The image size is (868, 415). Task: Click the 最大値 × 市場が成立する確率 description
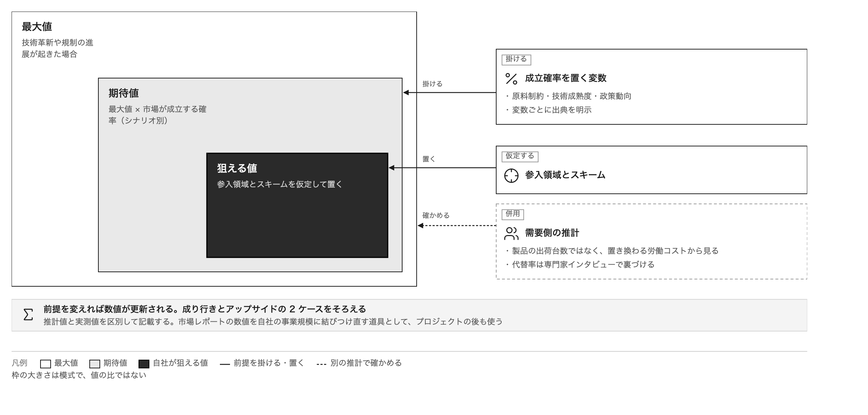point(158,115)
